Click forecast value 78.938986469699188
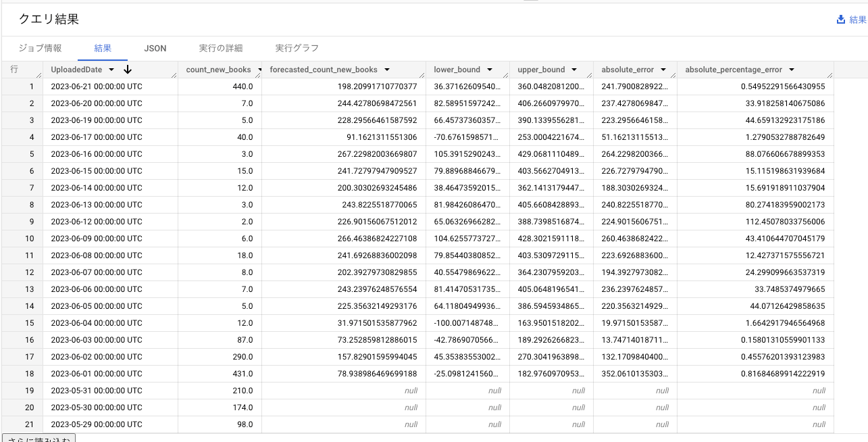The image size is (868, 442). 378,374
